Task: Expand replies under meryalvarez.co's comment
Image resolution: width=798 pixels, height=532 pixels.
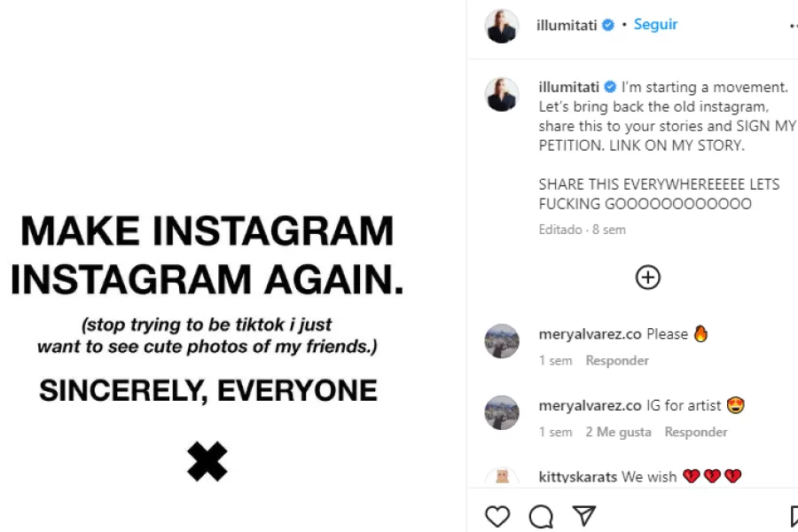Action: tap(617, 360)
